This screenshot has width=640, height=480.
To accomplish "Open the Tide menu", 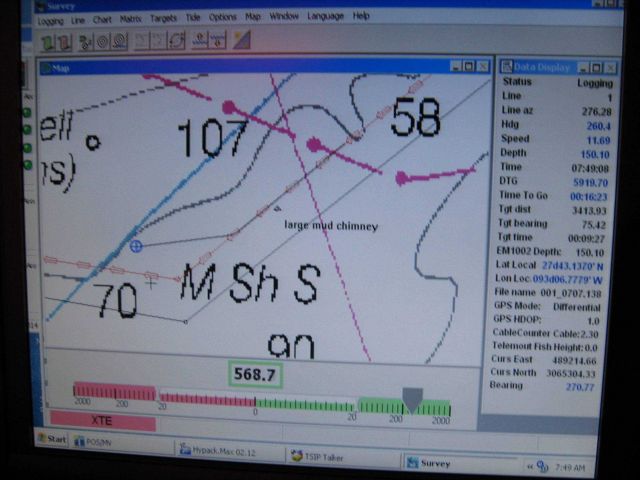I will (193, 18).
